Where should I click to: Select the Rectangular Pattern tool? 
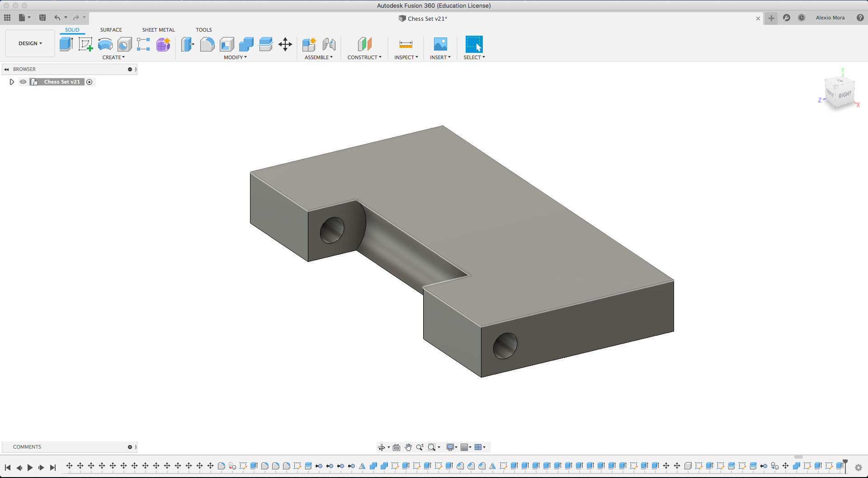143,44
